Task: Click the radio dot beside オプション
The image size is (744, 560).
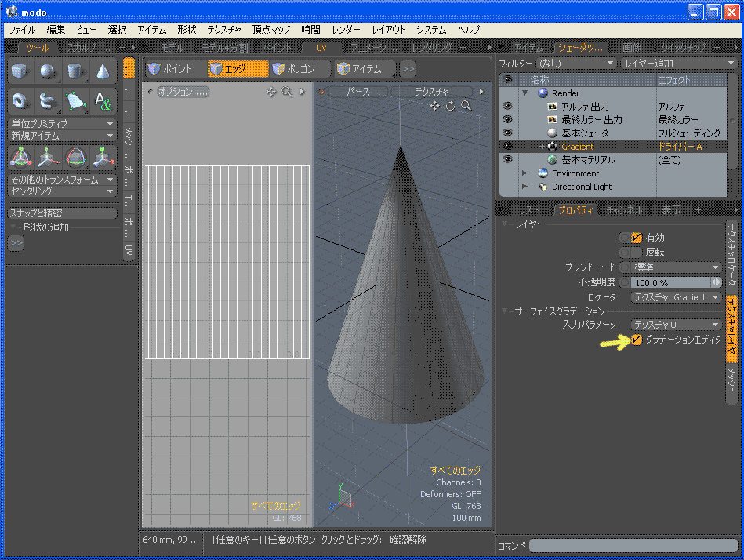Action: click(x=151, y=92)
